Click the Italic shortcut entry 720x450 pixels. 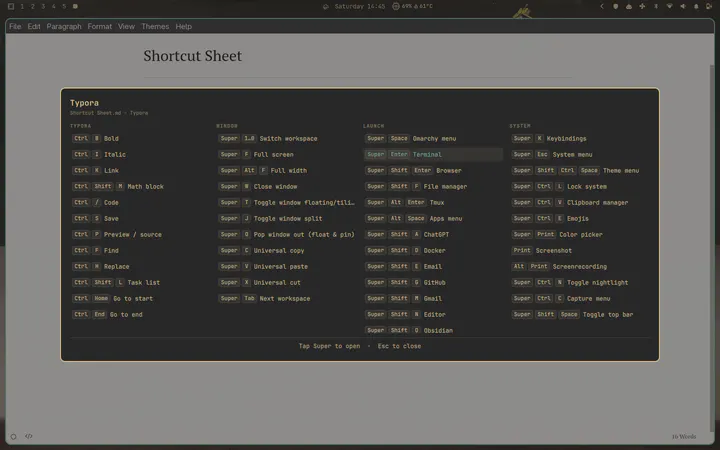coord(99,155)
